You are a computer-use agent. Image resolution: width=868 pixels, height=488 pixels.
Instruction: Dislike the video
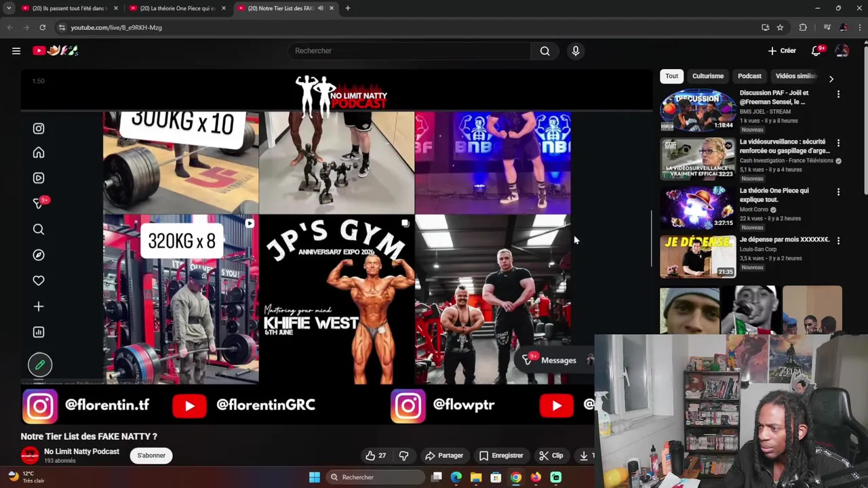pyautogui.click(x=403, y=455)
